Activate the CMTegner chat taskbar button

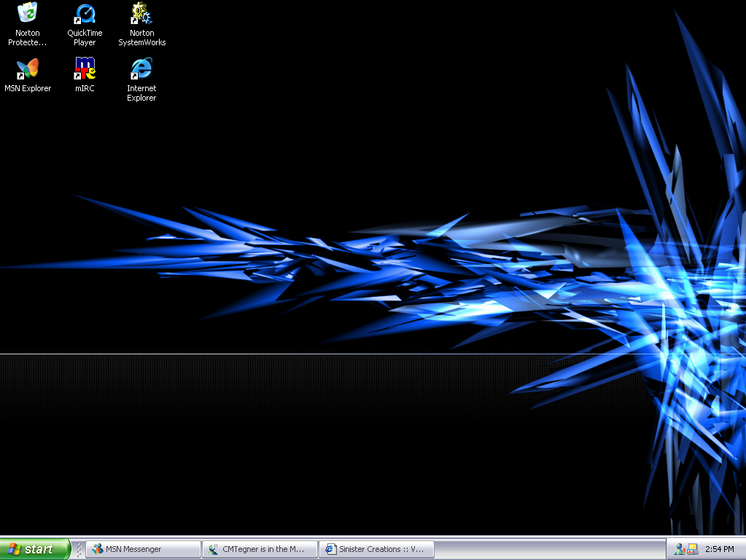coord(260,549)
